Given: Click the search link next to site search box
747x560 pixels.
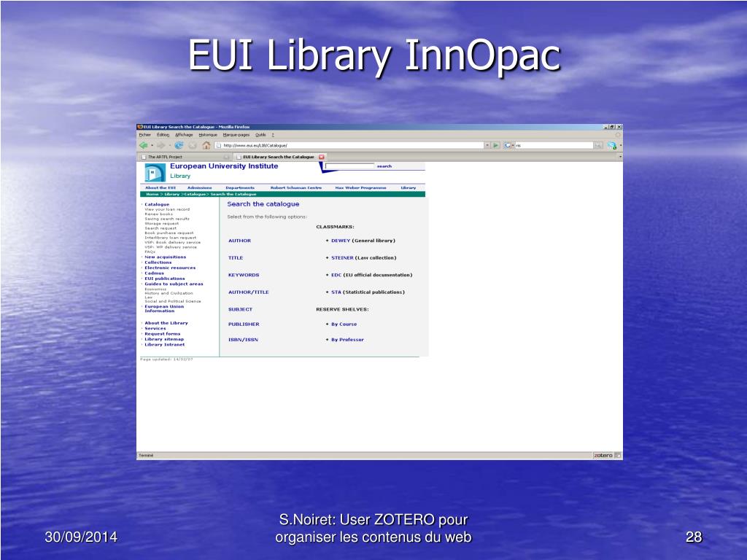Looking at the screenshot, I should point(384,166).
